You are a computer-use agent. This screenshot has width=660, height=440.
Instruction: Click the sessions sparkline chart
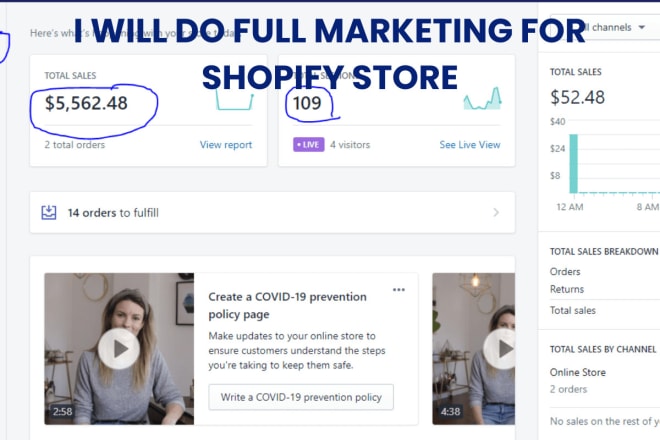482,99
